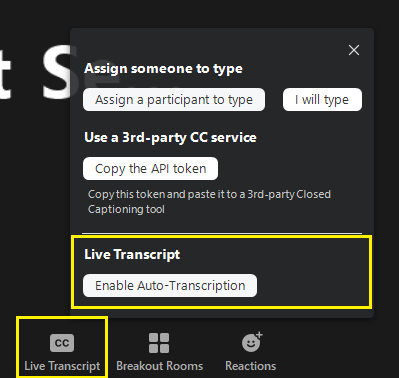Click the Copy this token description text
Image resolution: width=399 pixels, height=378 pixels.
coord(209,194)
